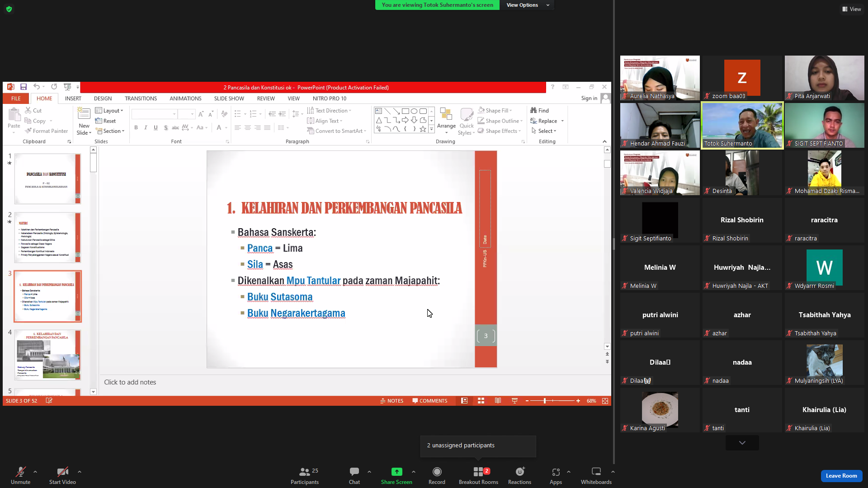Open the Shape Effects dropdown
868x488 pixels.
coord(499,131)
